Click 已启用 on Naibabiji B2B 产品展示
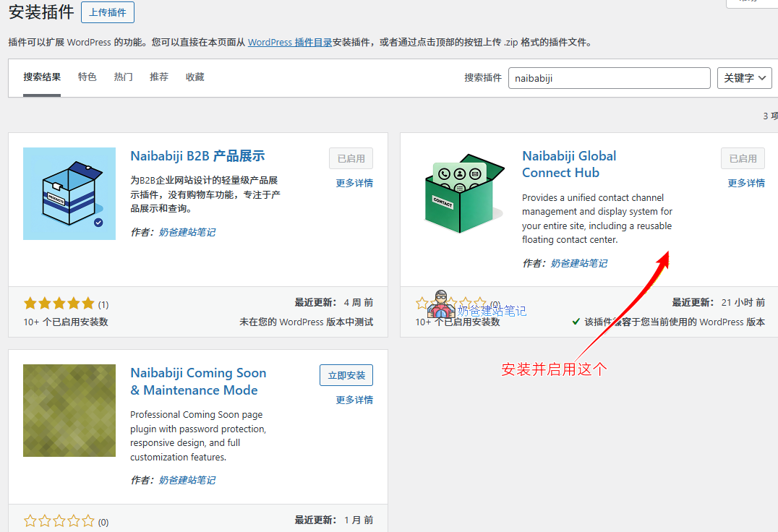778x532 pixels. tap(351, 158)
